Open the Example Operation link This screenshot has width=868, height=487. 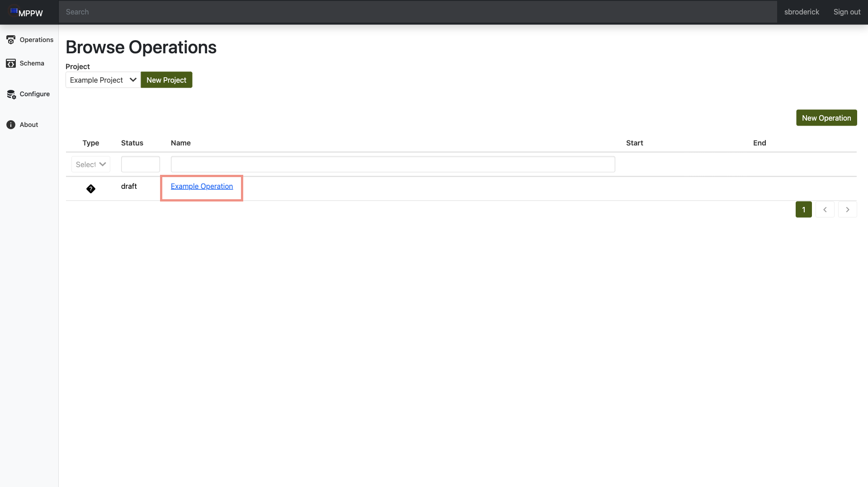point(202,186)
